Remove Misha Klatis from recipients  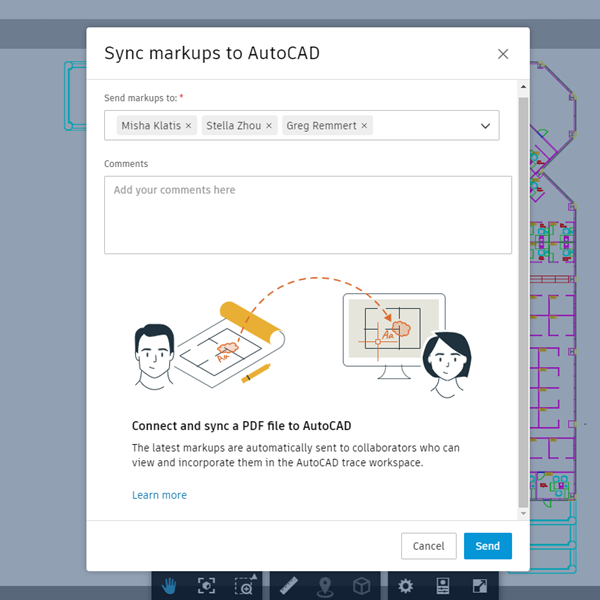[x=188, y=126]
